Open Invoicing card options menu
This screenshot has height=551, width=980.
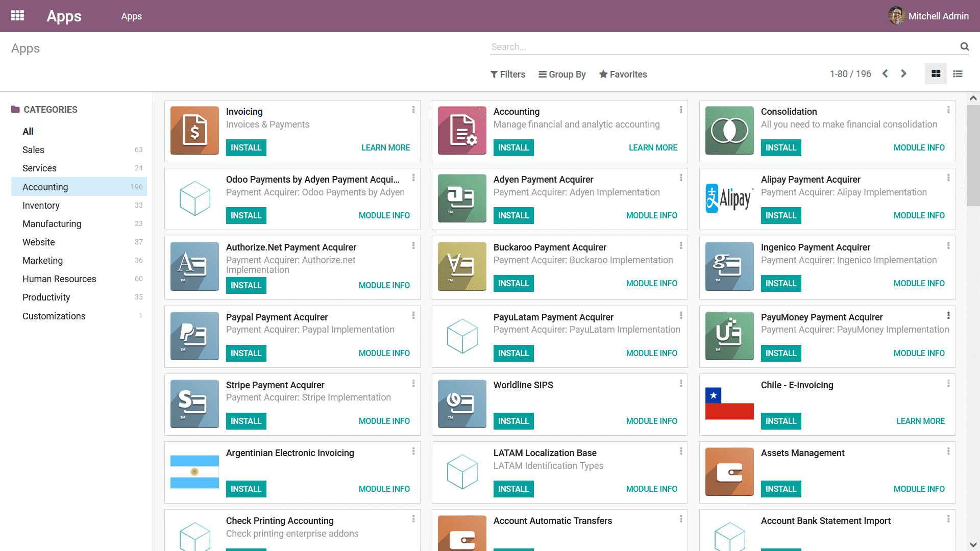pyautogui.click(x=413, y=110)
